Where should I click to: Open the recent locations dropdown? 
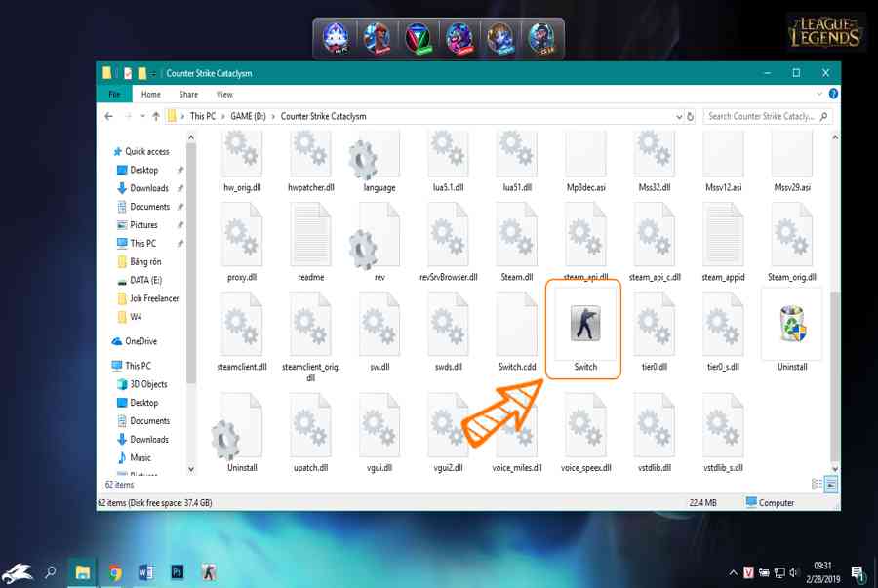click(x=142, y=116)
